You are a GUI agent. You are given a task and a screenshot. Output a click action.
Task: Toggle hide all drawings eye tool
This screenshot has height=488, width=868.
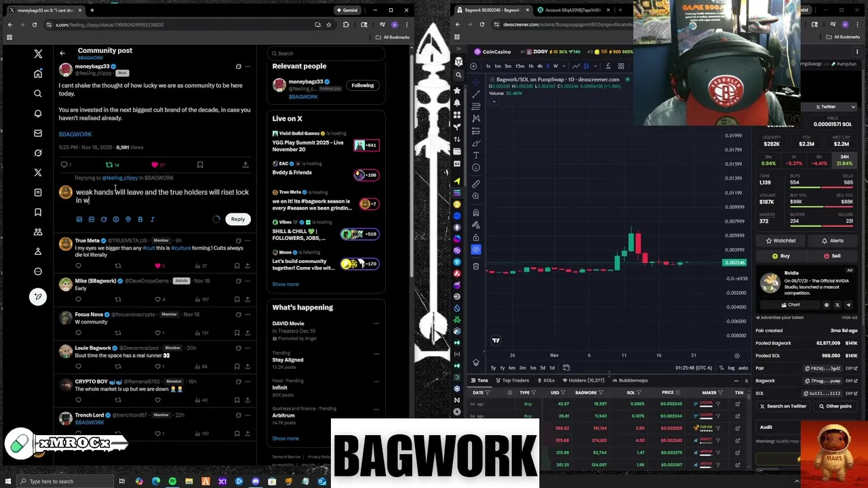tap(476, 249)
